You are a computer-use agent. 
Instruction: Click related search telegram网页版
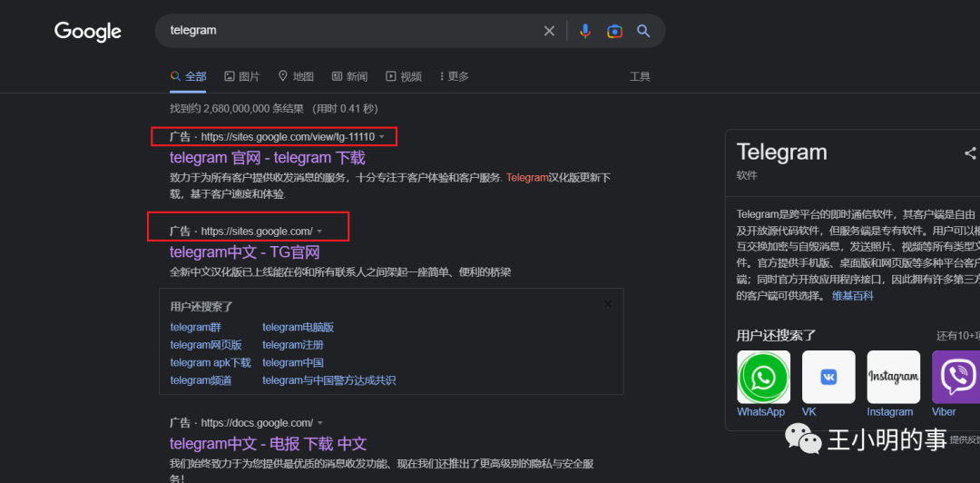click(206, 345)
